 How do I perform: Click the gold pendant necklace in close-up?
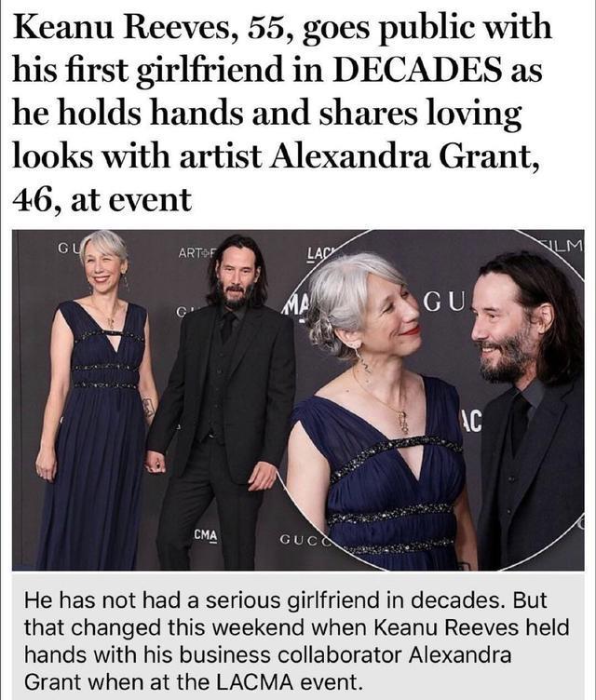point(402,421)
